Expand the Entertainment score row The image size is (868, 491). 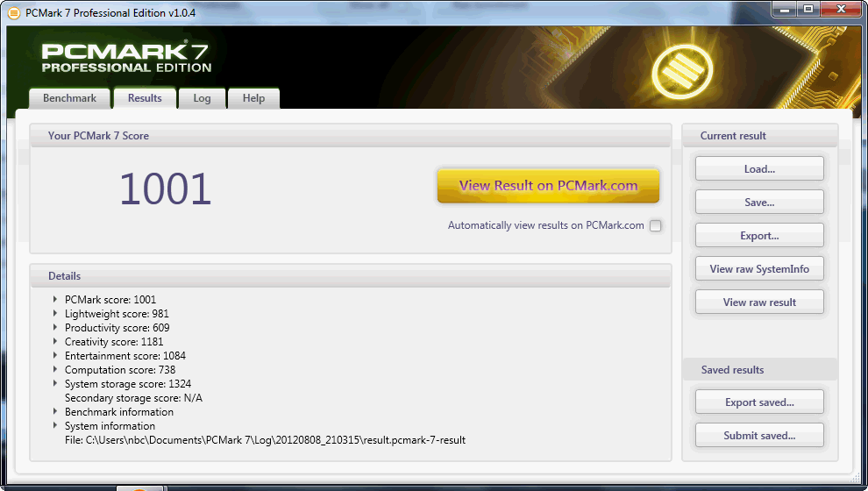tap(55, 355)
